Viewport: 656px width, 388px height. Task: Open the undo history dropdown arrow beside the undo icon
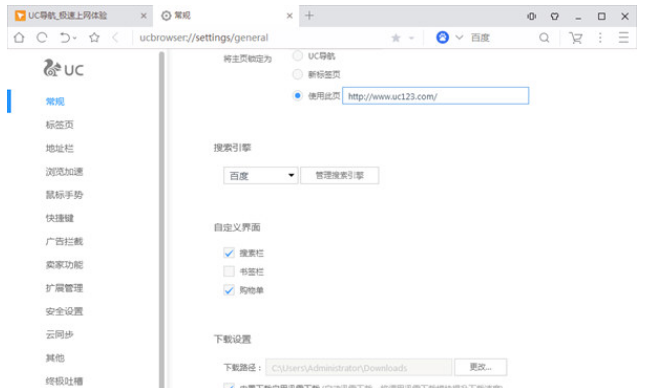click(x=75, y=38)
